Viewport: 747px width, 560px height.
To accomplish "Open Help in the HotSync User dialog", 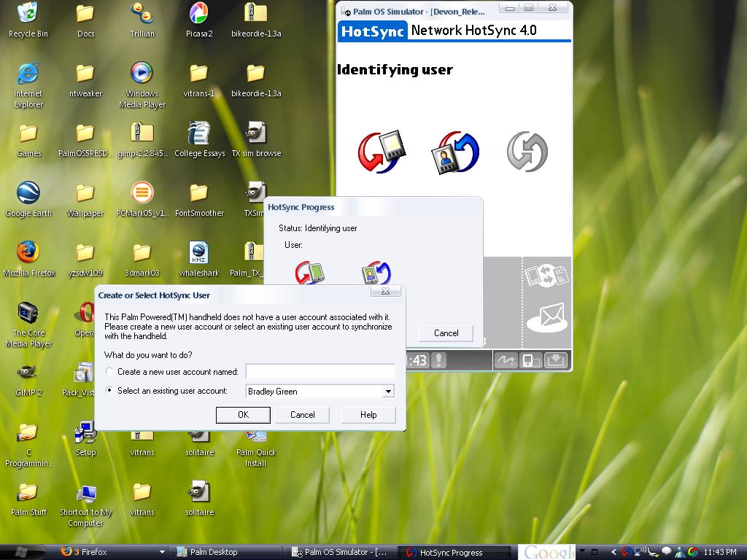I will point(368,415).
